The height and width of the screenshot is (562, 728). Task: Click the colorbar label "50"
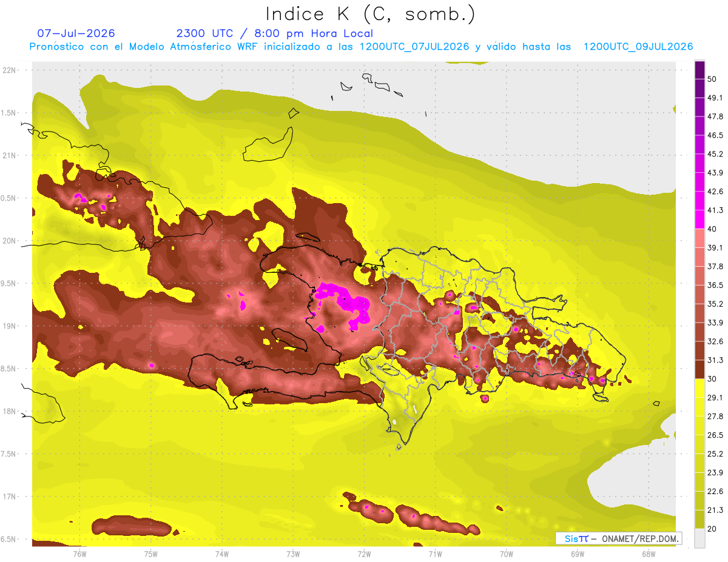[x=712, y=79]
